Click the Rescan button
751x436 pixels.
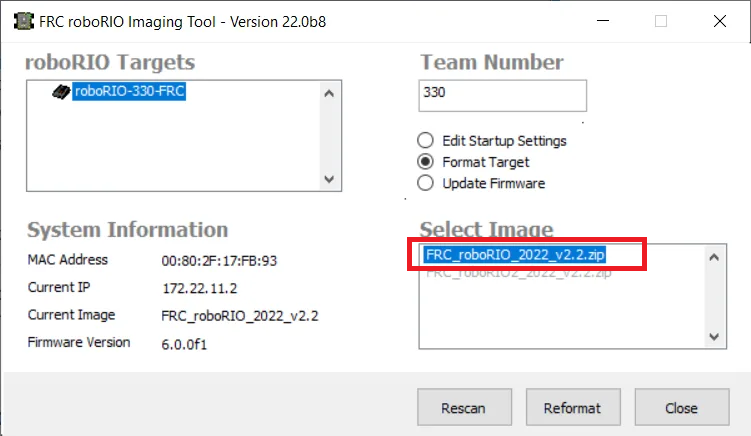(x=464, y=407)
